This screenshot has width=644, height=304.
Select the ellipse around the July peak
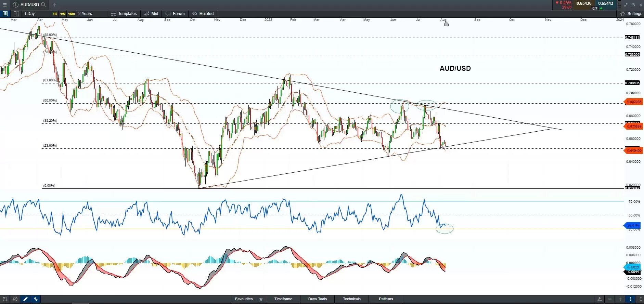(x=427, y=105)
